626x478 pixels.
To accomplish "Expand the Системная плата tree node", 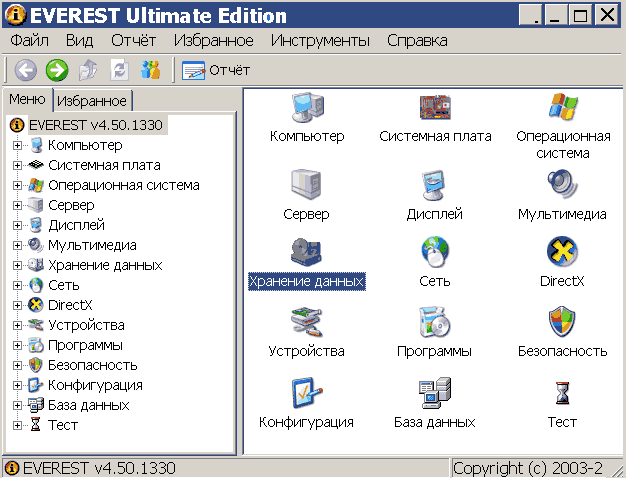I will (x=17, y=165).
